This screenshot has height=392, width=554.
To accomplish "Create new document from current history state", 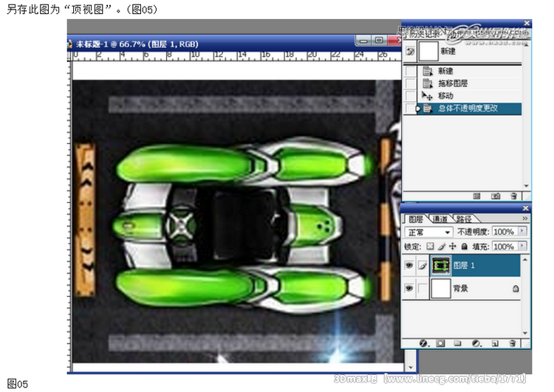I will click(x=476, y=196).
